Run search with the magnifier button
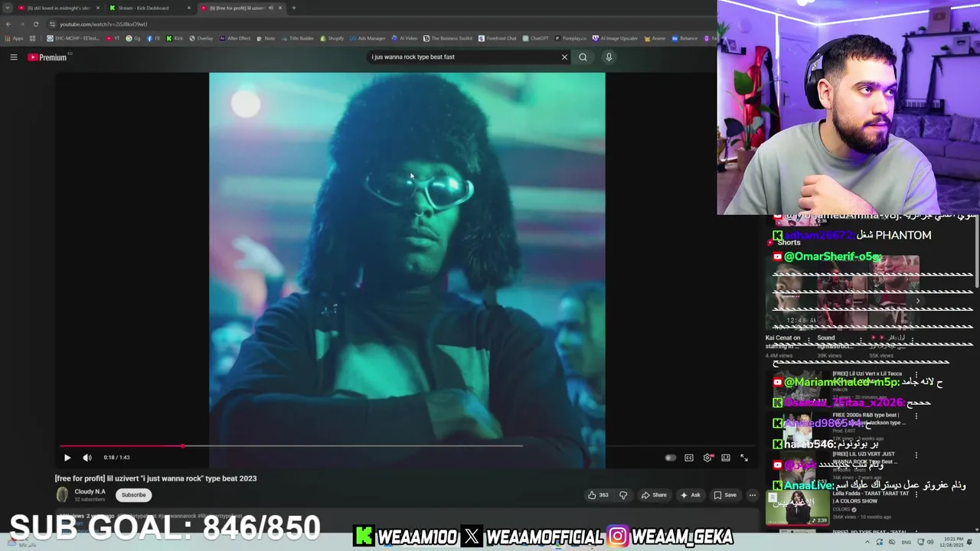This screenshot has height=551, width=980. point(583,57)
